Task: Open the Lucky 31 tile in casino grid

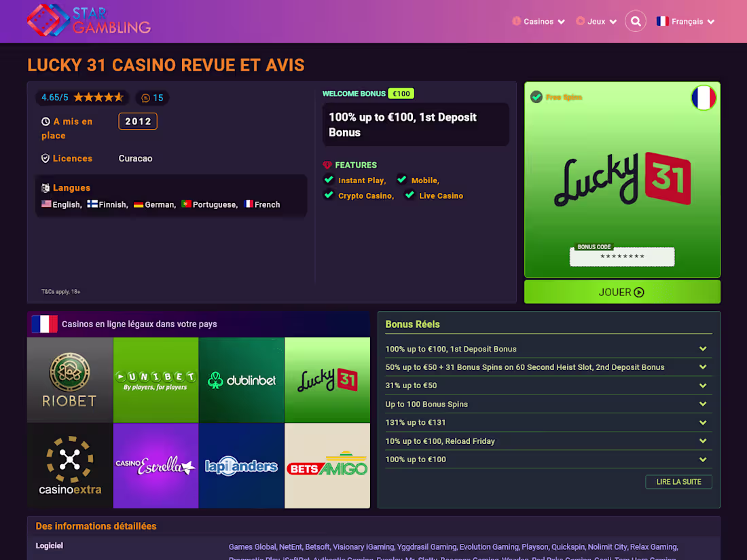Action: click(327, 380)
